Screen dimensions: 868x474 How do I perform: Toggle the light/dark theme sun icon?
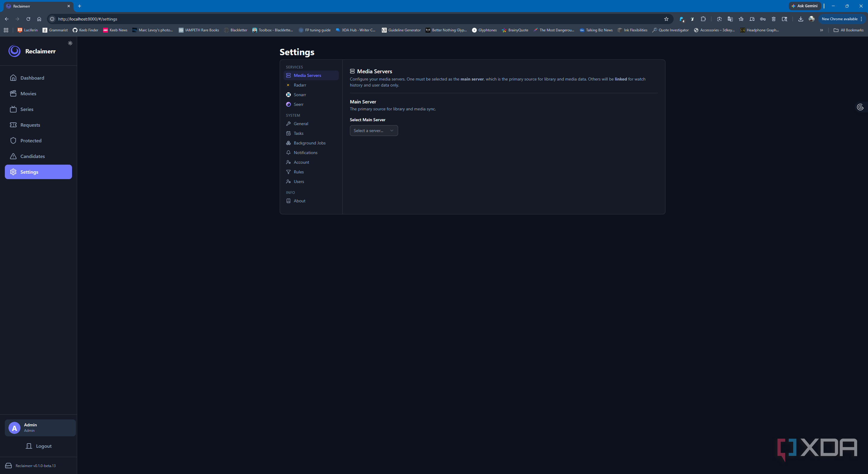click(x=70, y=43)
